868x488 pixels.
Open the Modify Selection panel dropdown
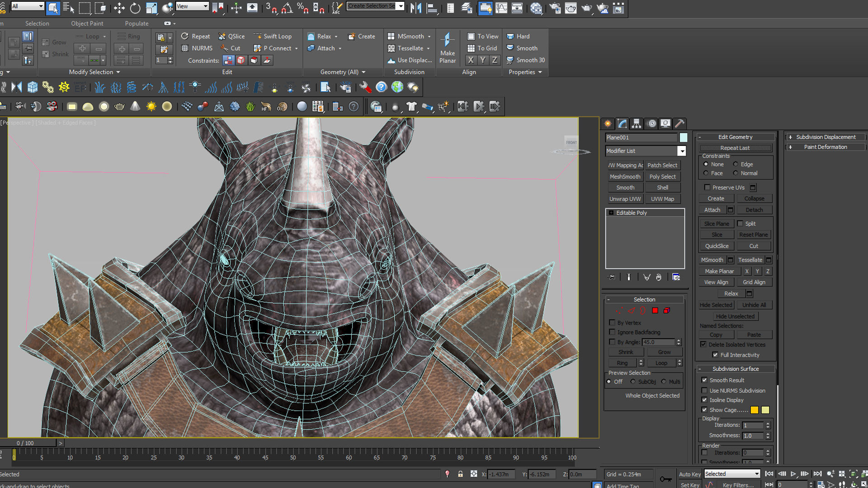tap(94, 72)
